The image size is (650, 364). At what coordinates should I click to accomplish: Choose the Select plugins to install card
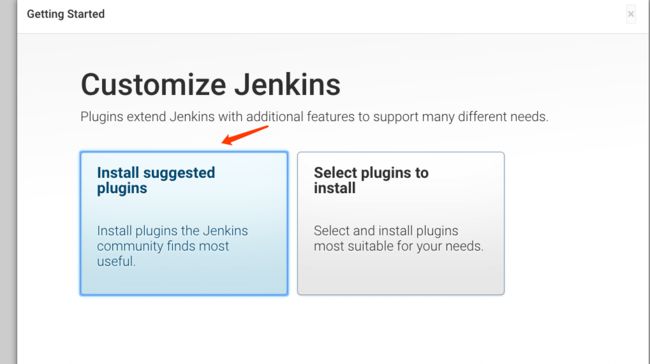click(401, 223)
